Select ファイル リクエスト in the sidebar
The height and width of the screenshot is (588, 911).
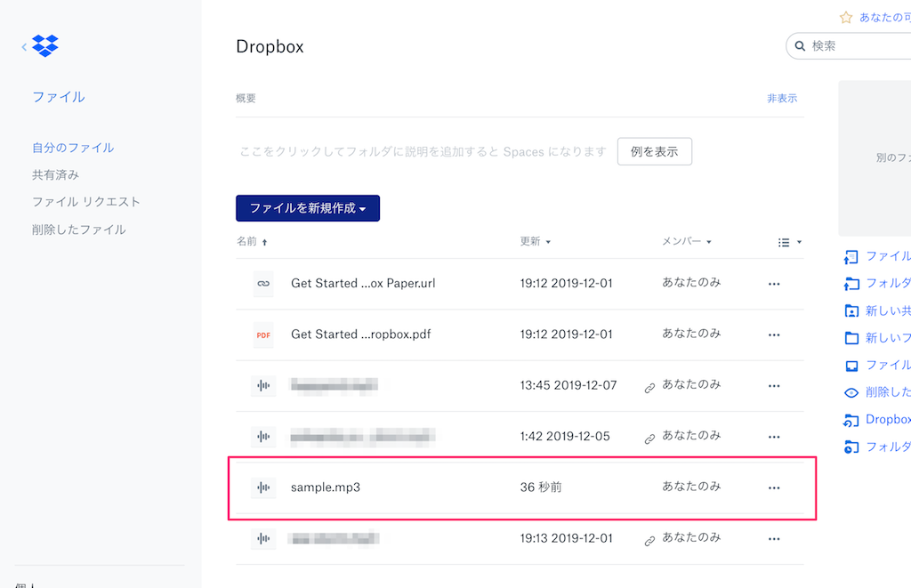pos(86,202)
